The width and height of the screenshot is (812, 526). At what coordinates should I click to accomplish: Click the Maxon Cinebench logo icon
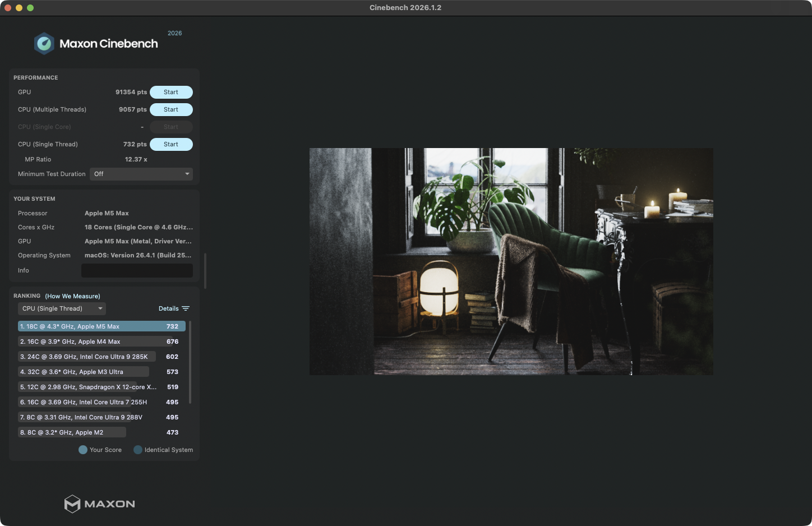coord(44,44)
